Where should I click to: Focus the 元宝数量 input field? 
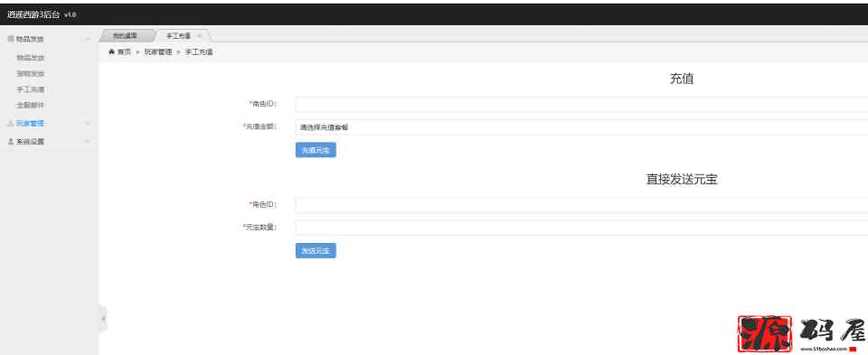click(581, 228)
